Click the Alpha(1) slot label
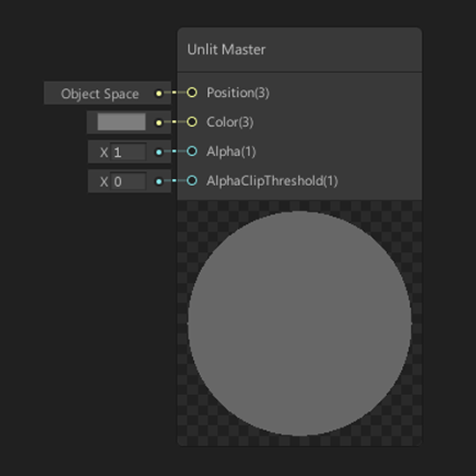 click(231, 152)
